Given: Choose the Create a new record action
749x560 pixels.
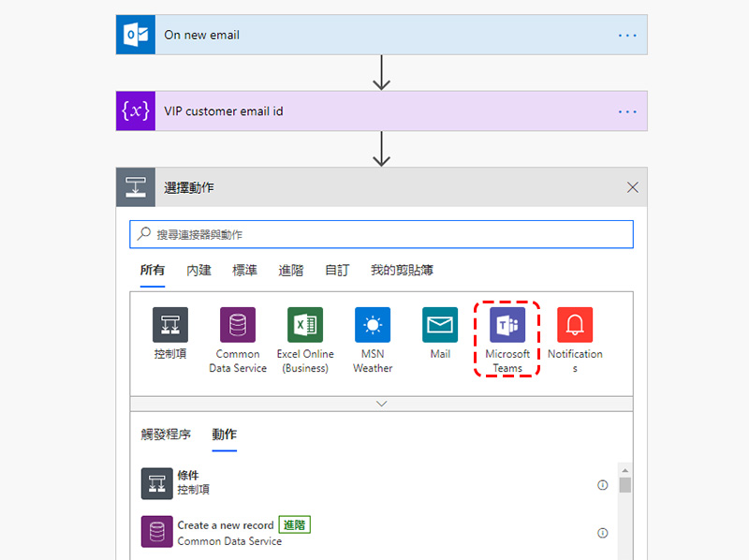Looking at the screenshot, I should pos(375,532).
